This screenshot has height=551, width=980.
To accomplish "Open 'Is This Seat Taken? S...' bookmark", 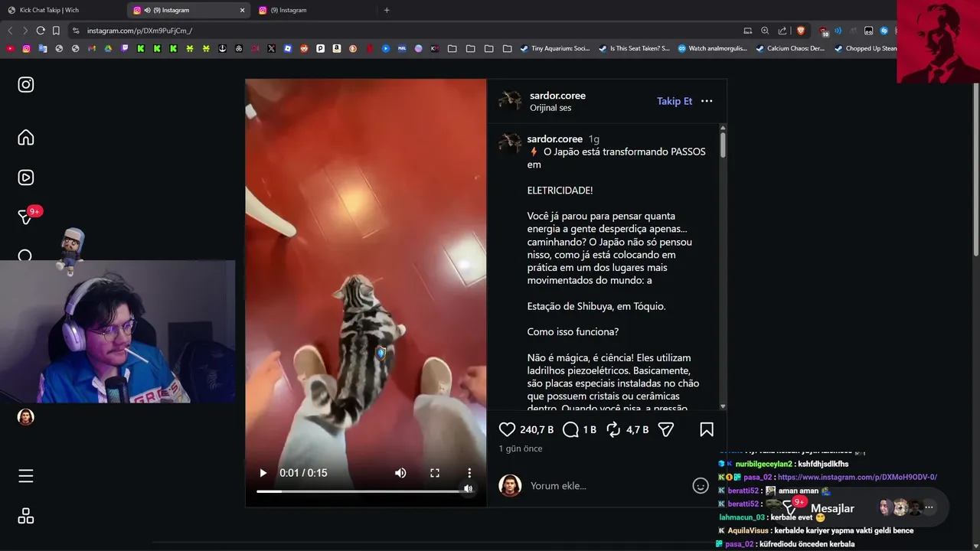I will (635, 48).
